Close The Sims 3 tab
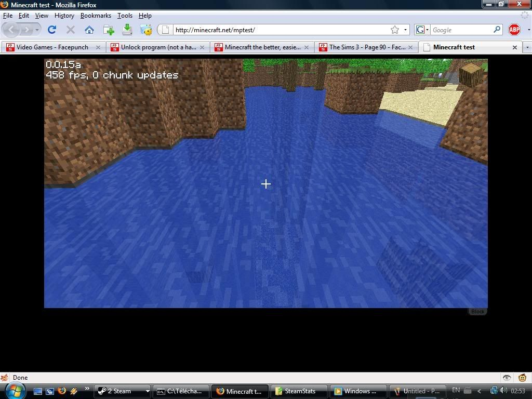The image size is (532, 399). pyautogui.click(x=410, y=47)
